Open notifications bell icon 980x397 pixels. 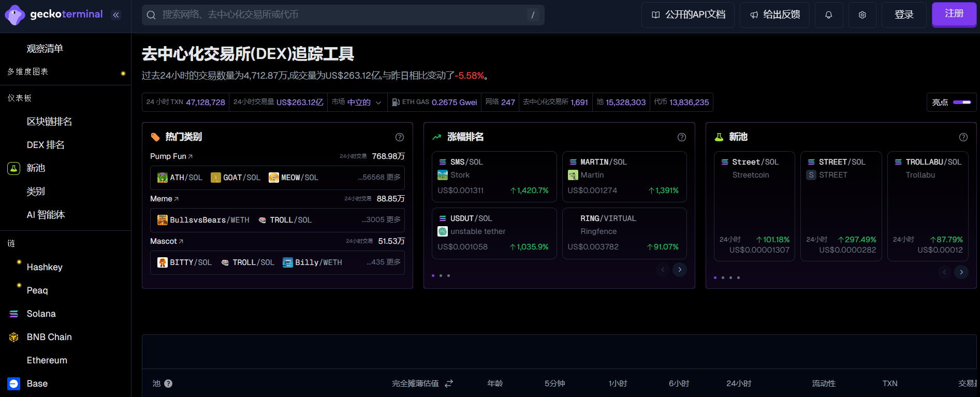pos(829,15)
